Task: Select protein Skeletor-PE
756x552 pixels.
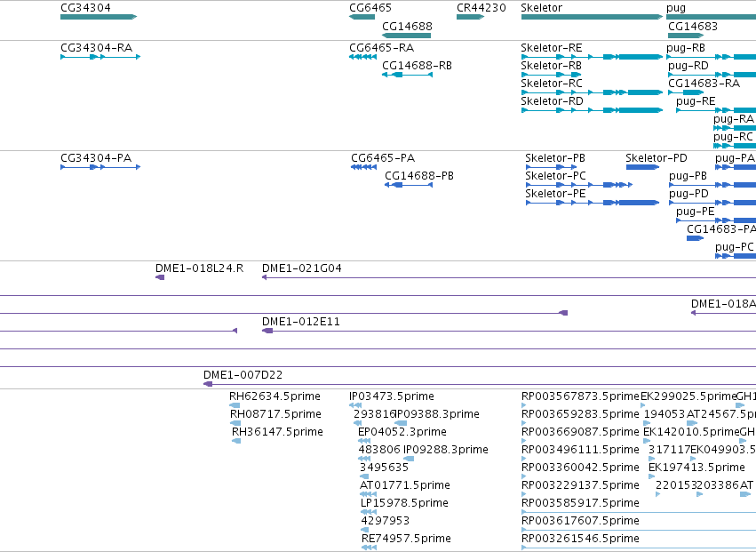Action: pos(593,204)
